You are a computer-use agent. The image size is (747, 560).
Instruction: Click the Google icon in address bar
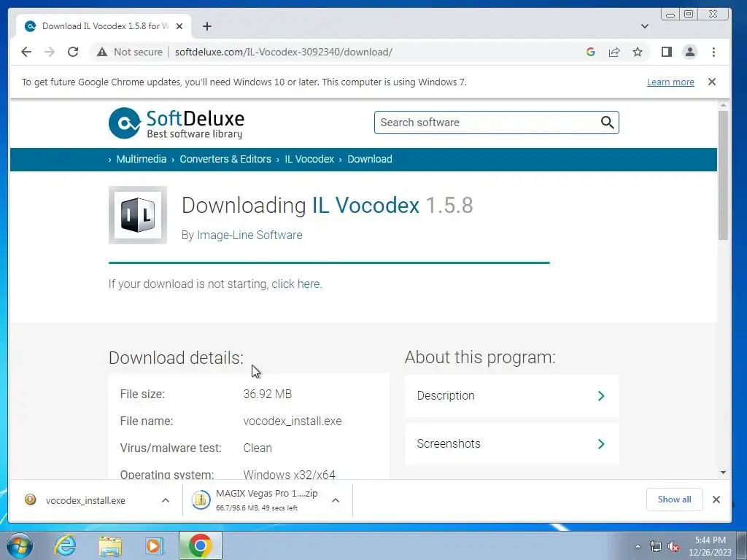[x=591, y=52]
